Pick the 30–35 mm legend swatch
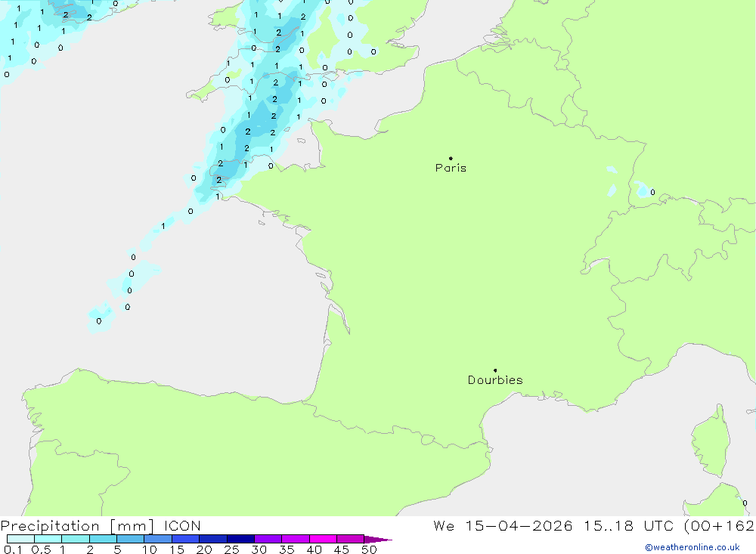 tap(268, 539)
